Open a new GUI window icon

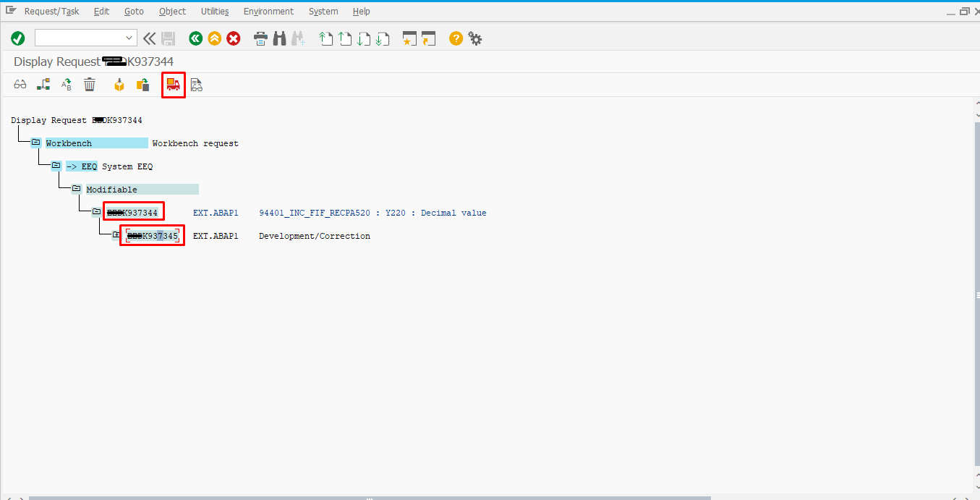click(410, 38)
